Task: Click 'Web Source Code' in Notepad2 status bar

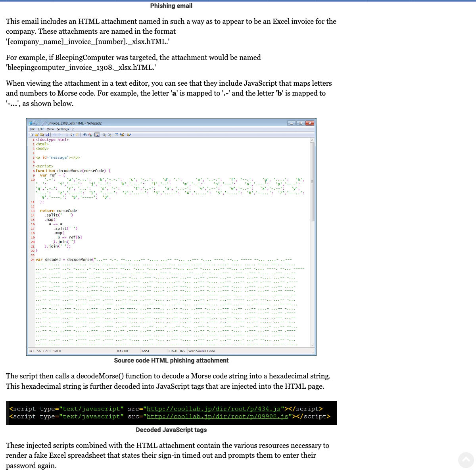Action: click(x=202, y=351)
